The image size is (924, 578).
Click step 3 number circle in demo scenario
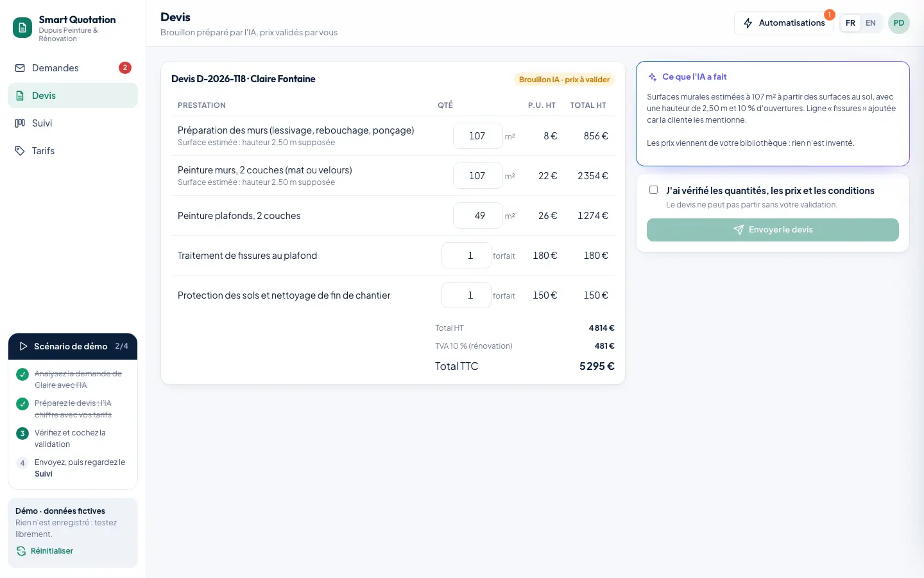[x=22, y=433]
